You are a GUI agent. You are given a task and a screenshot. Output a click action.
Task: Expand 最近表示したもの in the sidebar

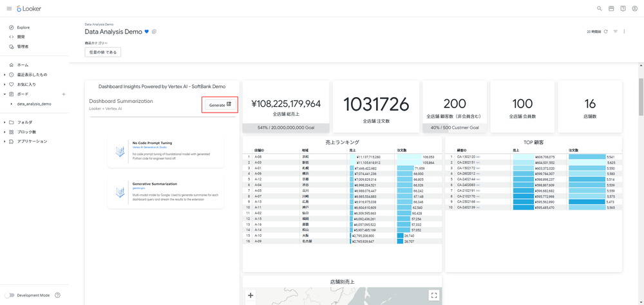[5, 75]
